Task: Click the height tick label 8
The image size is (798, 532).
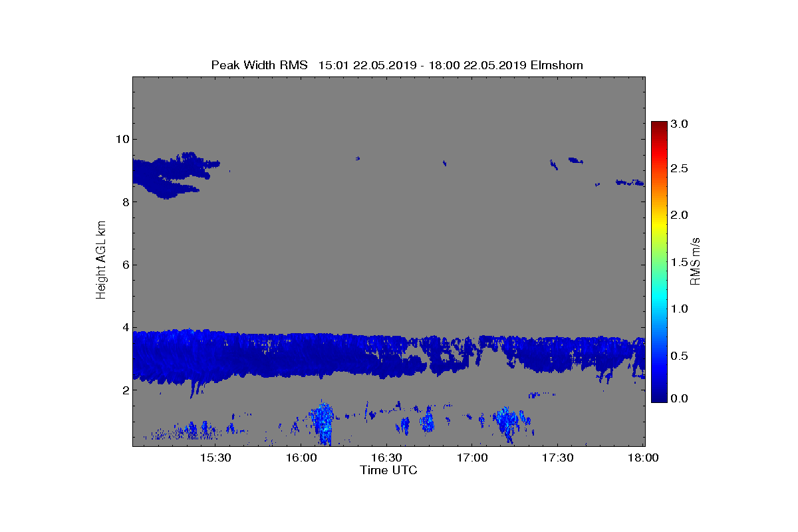Action: (x=124, y=201)
